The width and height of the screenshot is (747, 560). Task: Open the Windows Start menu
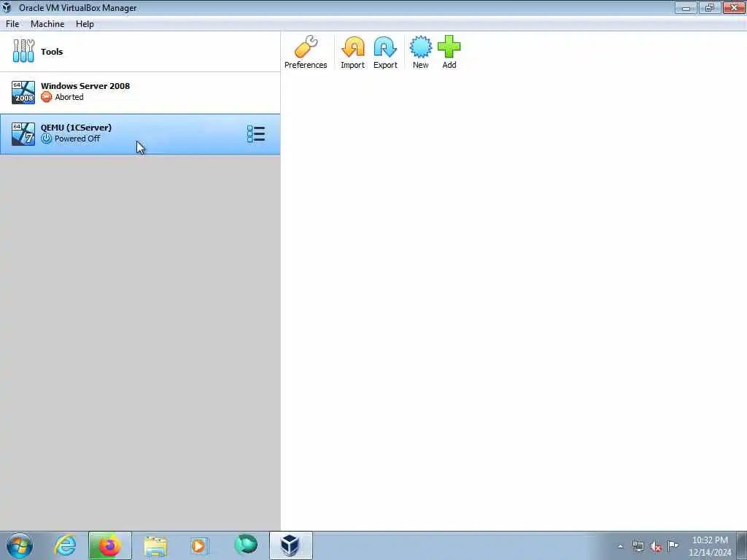click(20, 545)
